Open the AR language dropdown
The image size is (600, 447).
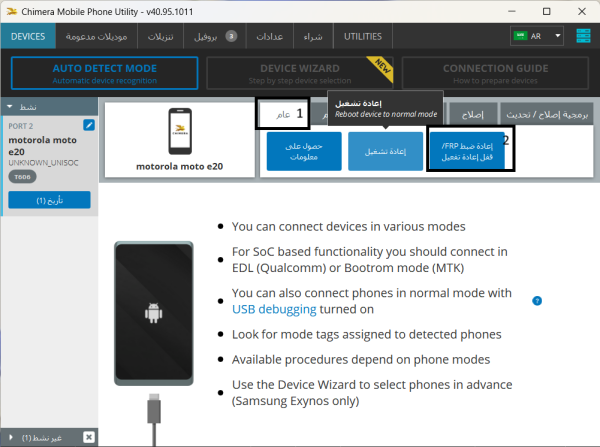pos(536,36)
